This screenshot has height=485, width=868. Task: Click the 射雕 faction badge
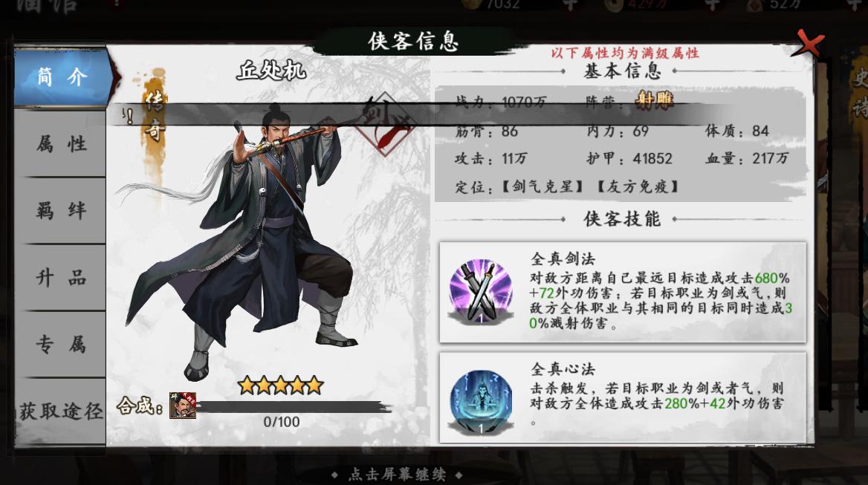[654, 100]
